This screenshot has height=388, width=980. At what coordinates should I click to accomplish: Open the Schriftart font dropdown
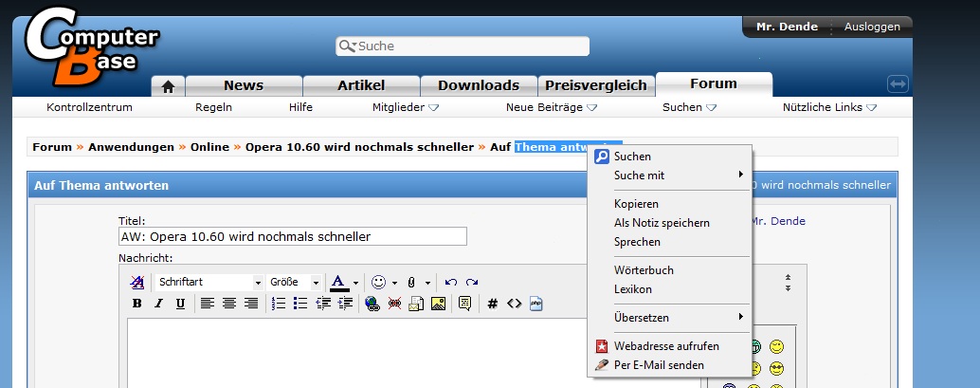(209, 283)
